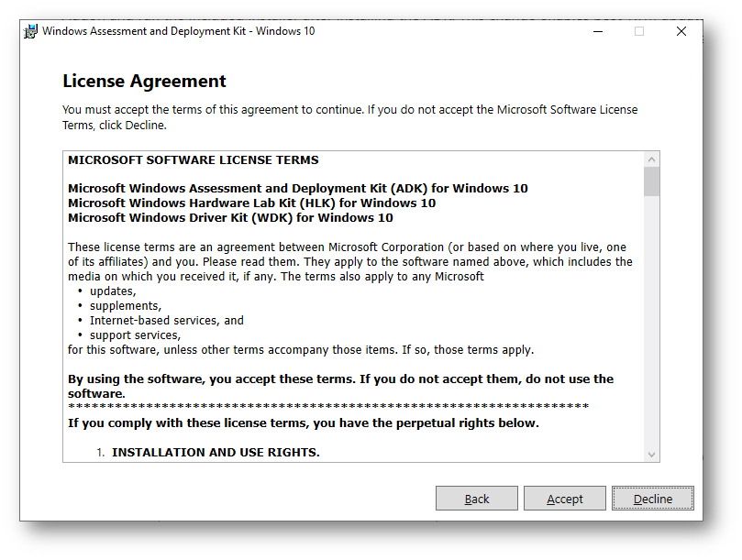Click the 'License Agreement' heading

coord(144,81)
